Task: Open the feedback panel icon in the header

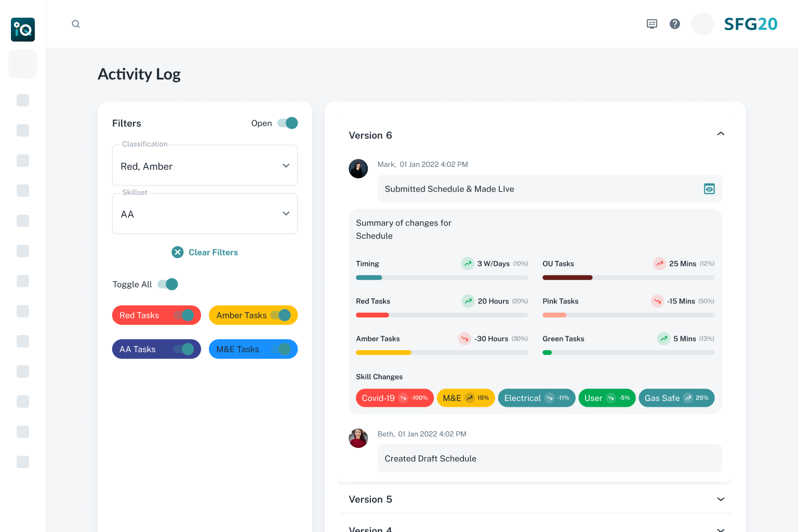Action: click(651, 24)
